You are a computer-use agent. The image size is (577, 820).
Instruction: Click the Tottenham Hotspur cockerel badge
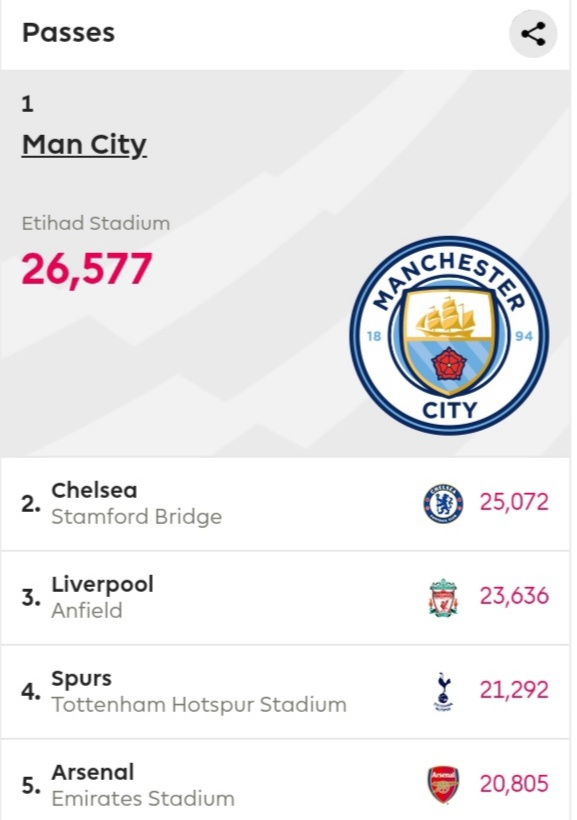[443, 691]
